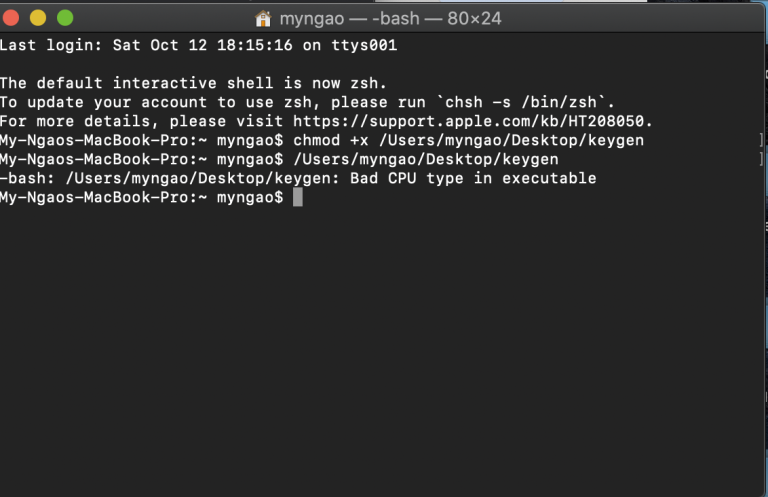The image size is (768, 497).
Task: Click the "-bash:" prefix of the error line
Action: point(27,178)
